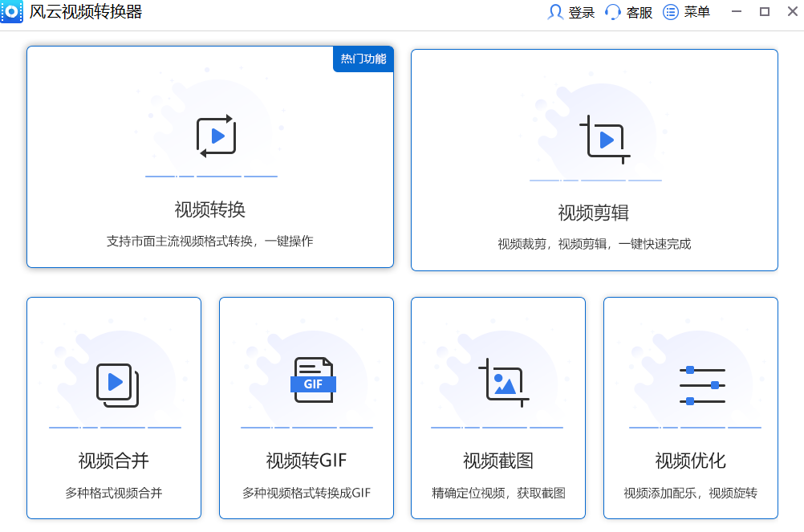
Task: Select the 视频转GIF title text
Action: click(307, 461)
